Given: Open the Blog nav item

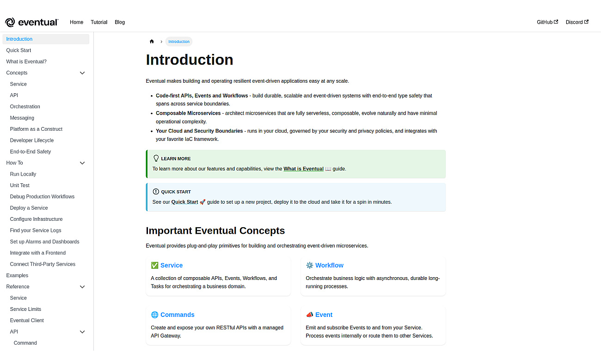Looking at the screenshot, I should [x=120, y=22].
